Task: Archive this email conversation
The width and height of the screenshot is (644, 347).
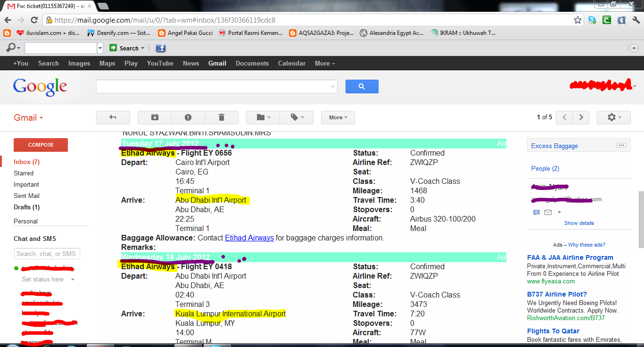Action: pyautogui.click(x=154, y=117)
